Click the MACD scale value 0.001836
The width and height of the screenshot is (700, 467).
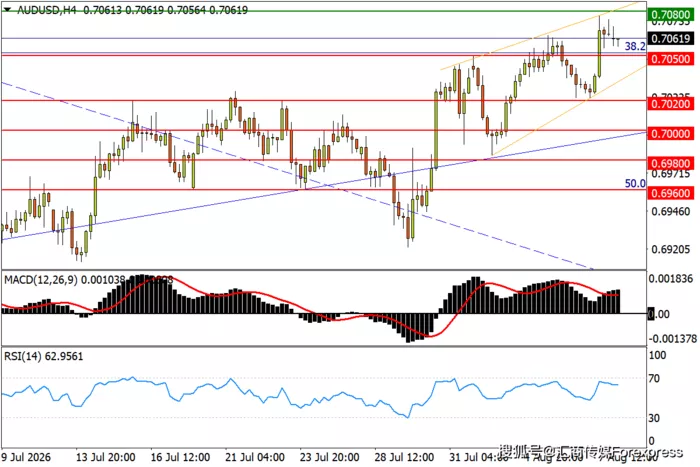(671, 279)
